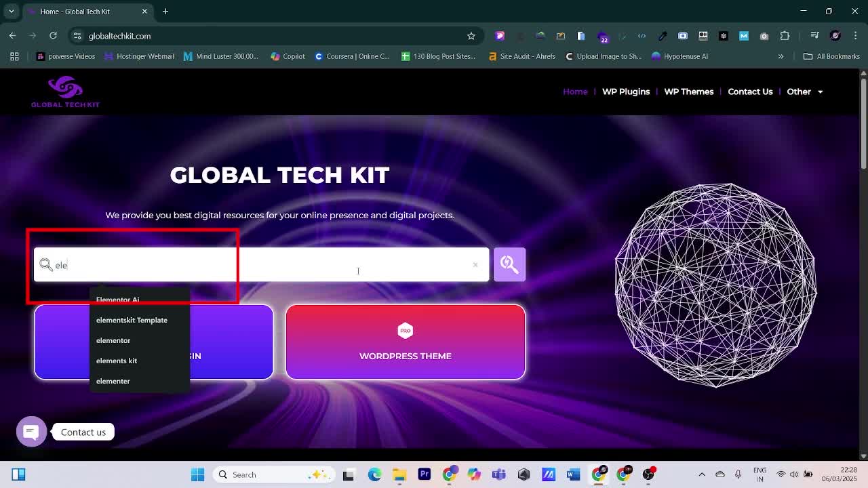Image resolution: width=868 pixels, height=488 pixels.
Task: Open the All Bookmarks folder
Action: (831, 56)
